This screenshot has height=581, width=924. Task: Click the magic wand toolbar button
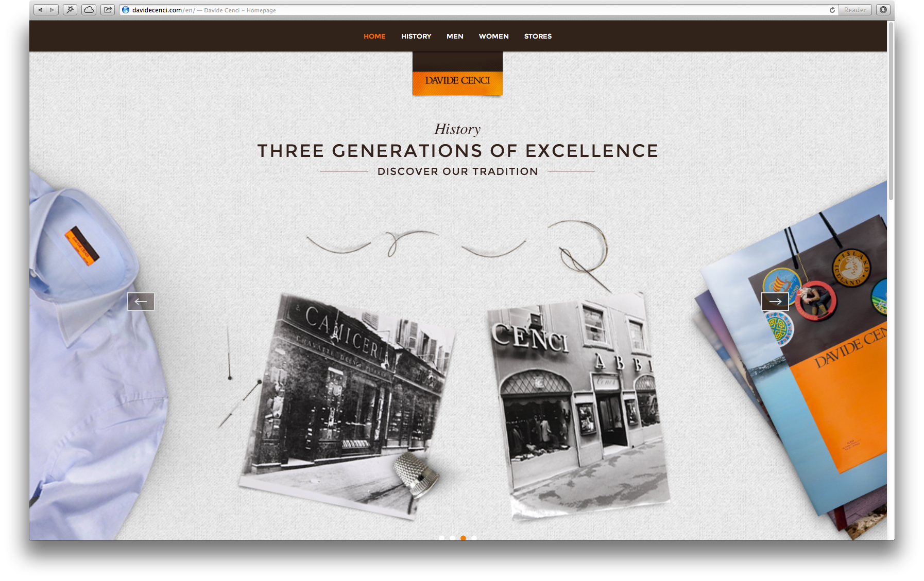coord(70,10)
